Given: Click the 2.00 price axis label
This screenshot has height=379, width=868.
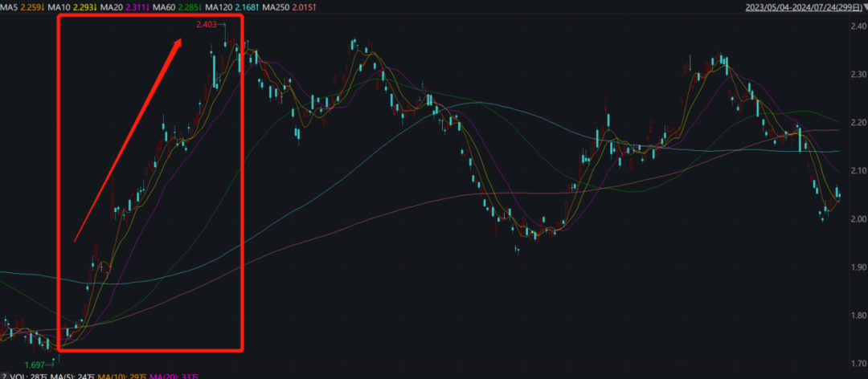Looking at the screenshot, I should 859,219.
